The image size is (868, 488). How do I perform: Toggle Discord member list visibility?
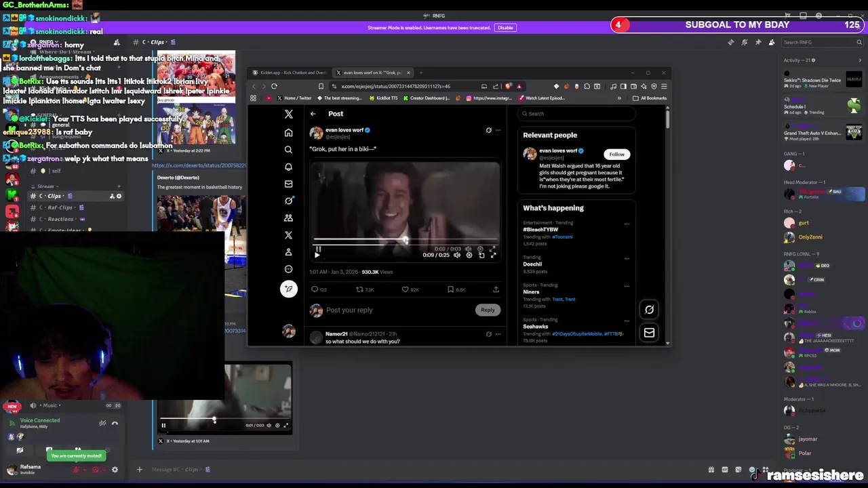tap(772, 42)
